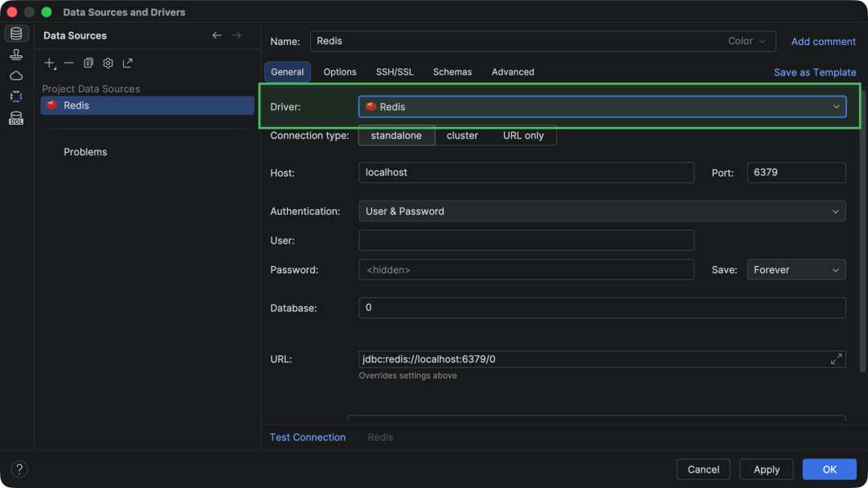Switch to the Advanced tab
The height and width of the screenshot is (488, 868).
[x=513, y=72]
